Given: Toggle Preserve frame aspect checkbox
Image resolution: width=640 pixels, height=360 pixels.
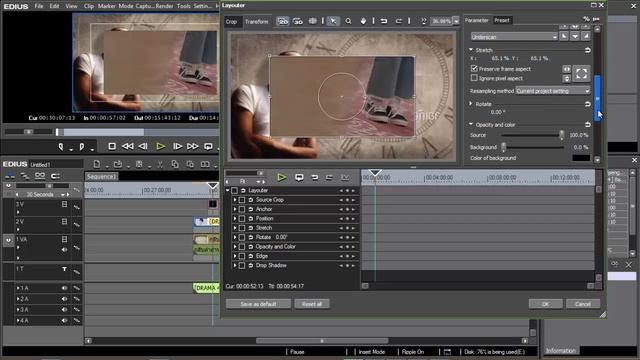Looking at the screenshot, I should [x=474, y=69].
